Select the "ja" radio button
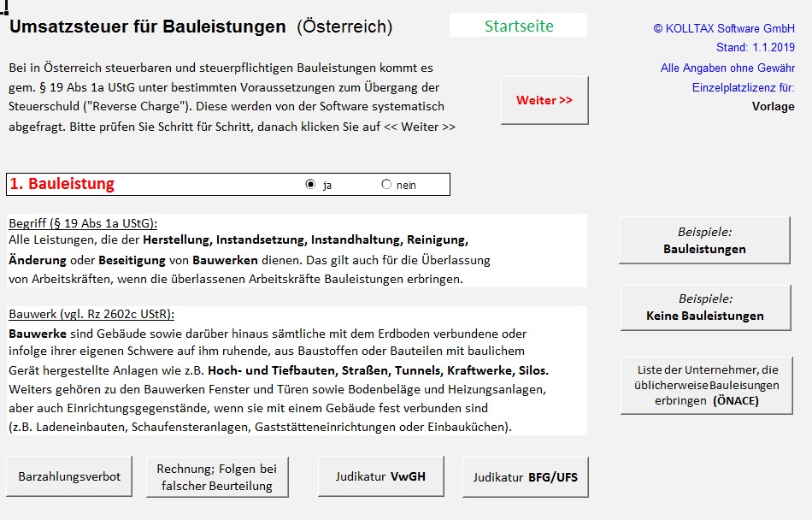 310,185
